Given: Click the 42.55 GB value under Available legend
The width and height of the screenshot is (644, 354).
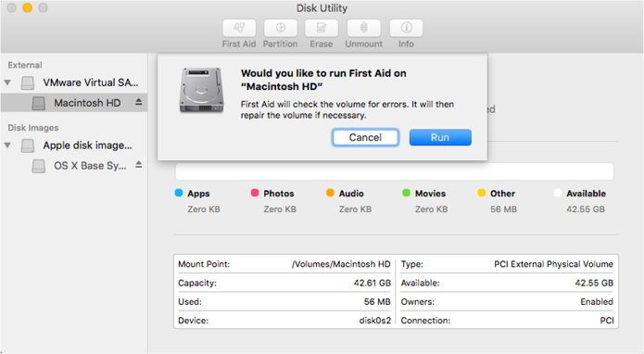Looking at the screenshot, I should click(586, 209).
